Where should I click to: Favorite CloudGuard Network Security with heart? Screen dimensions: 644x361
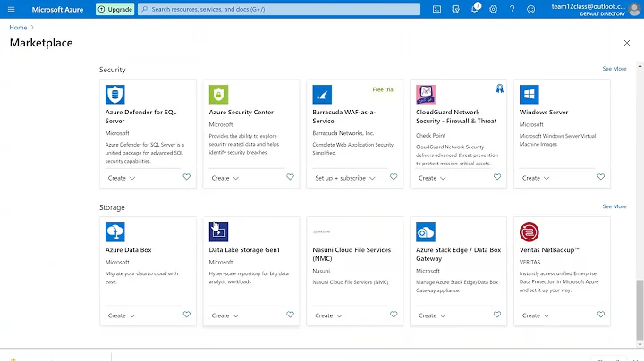point(497,177)
